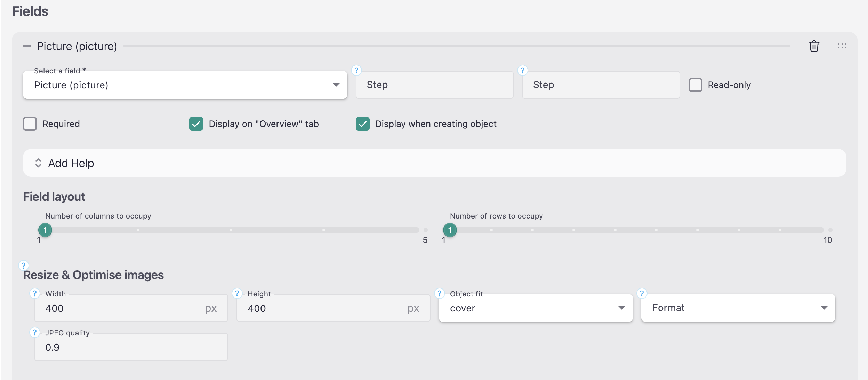
Task: Click the first Step input field
Action: click(x=434, y=85)
